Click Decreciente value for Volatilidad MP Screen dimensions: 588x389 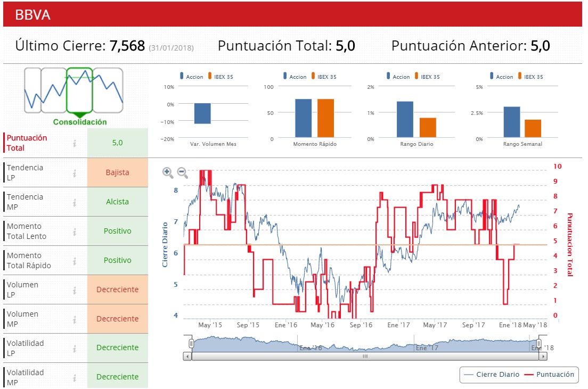pos(117,377)
